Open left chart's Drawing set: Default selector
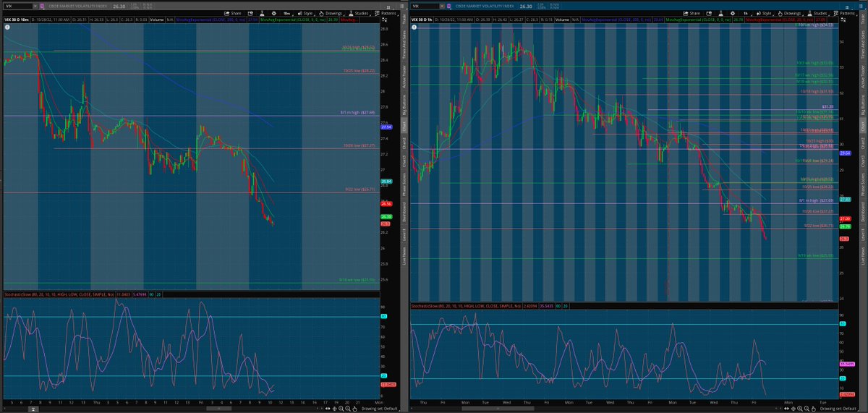 (x=380, y=408)
